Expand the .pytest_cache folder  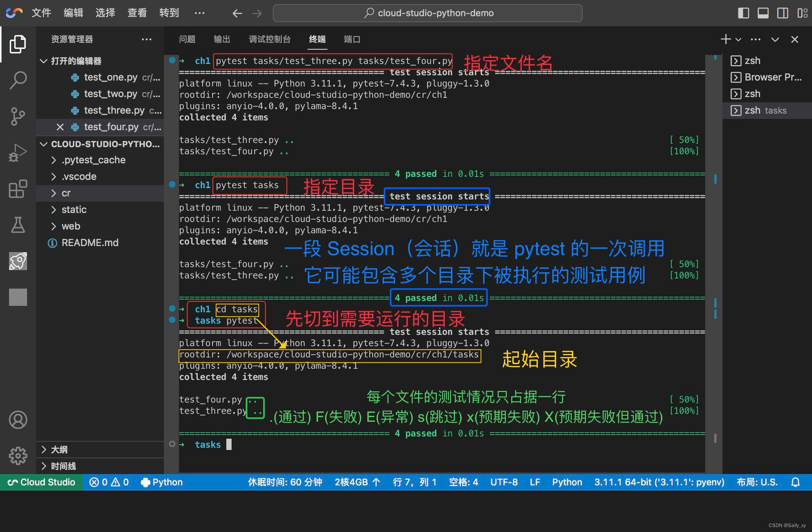tap(100, 160)
